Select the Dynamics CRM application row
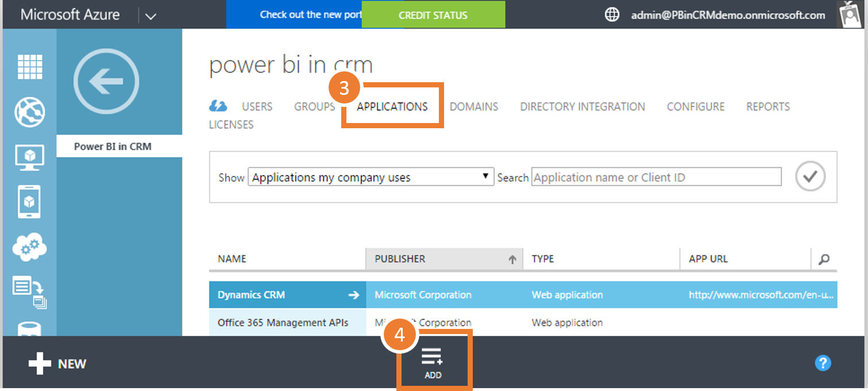This screenshot has width=868, height=391. [523, 295]
